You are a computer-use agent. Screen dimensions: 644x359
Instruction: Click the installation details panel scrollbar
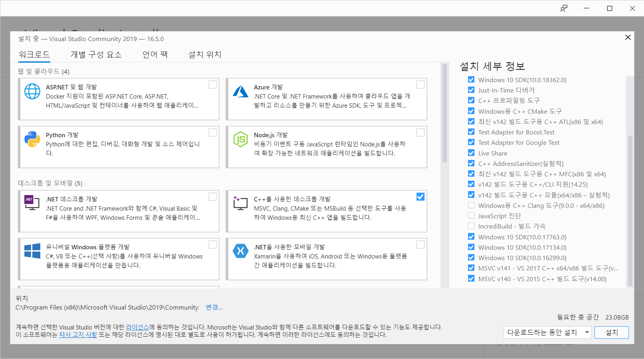click(630, 210)
